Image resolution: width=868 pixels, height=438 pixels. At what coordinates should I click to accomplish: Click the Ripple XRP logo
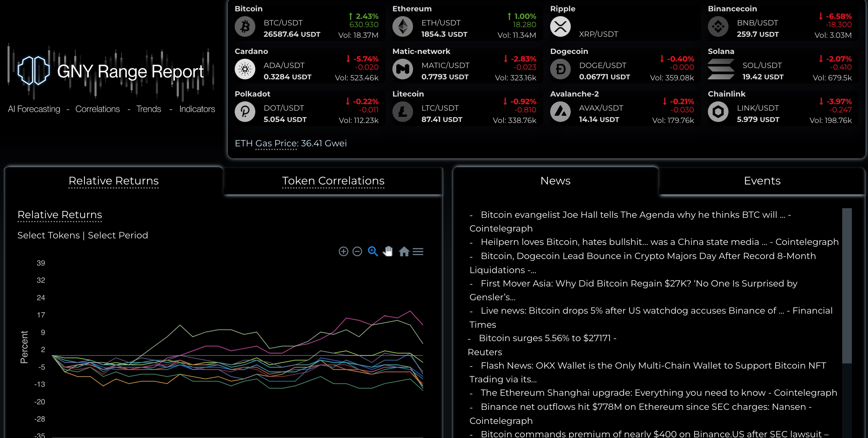[x=560, y=27]
